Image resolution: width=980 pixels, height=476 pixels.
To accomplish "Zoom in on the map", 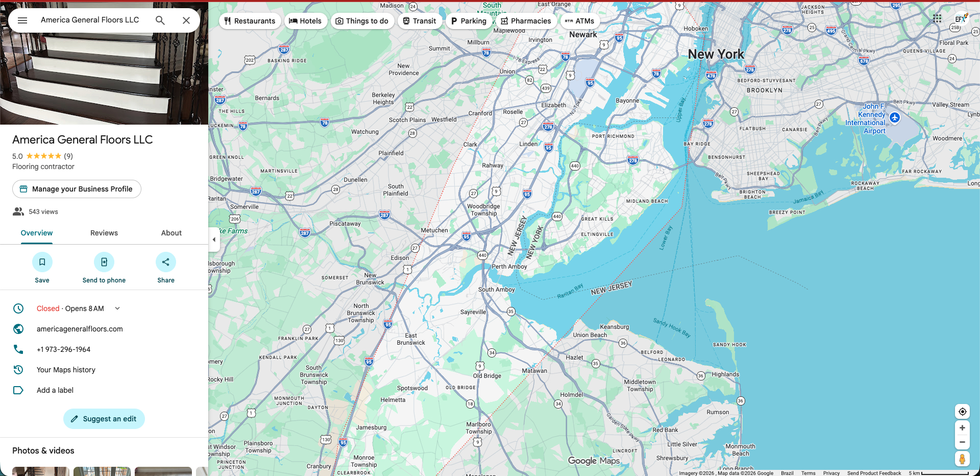I will point(962,428).
